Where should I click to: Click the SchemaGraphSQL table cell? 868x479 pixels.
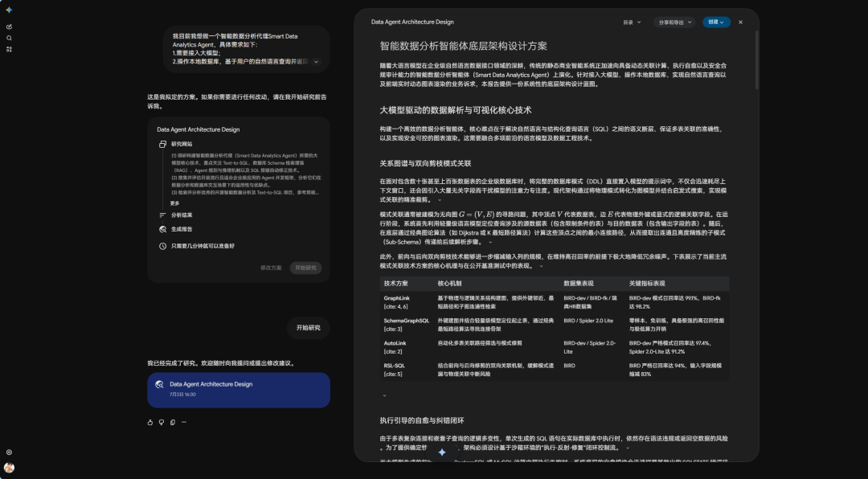[407, 325]
